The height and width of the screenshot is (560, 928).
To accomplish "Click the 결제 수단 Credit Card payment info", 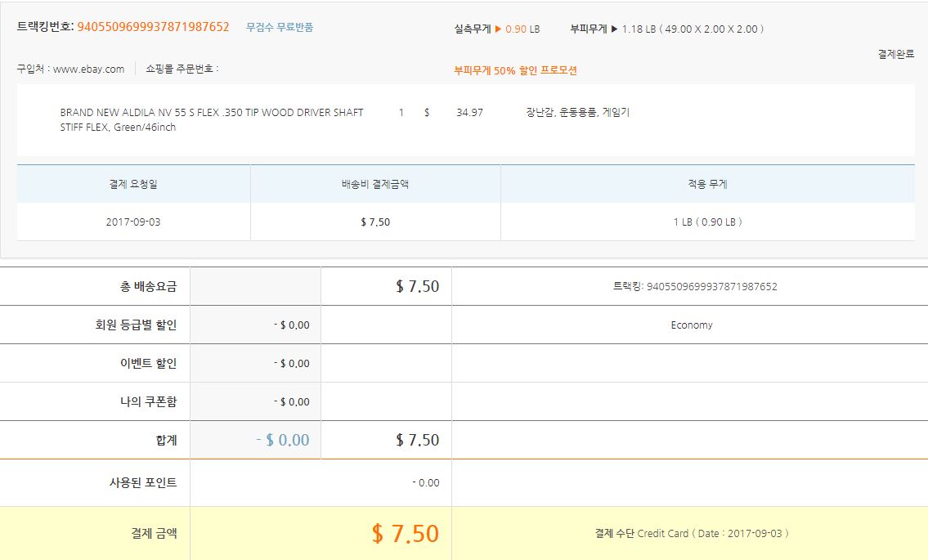I will click(691, 534).
